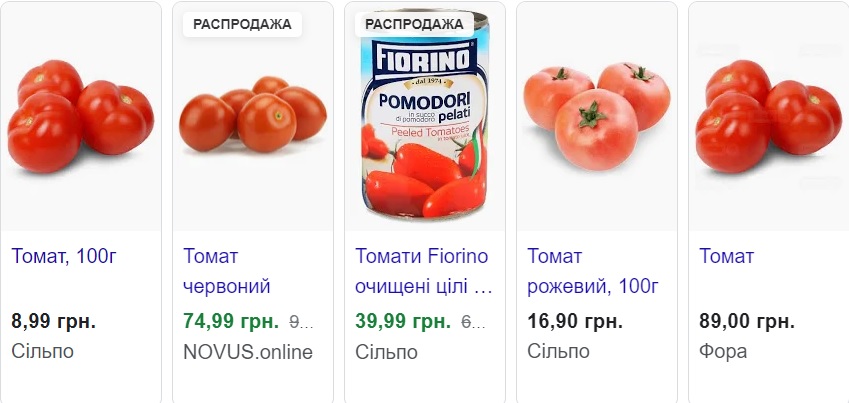
Task: Open the Фора tomato product image
Action: [768, 115]
